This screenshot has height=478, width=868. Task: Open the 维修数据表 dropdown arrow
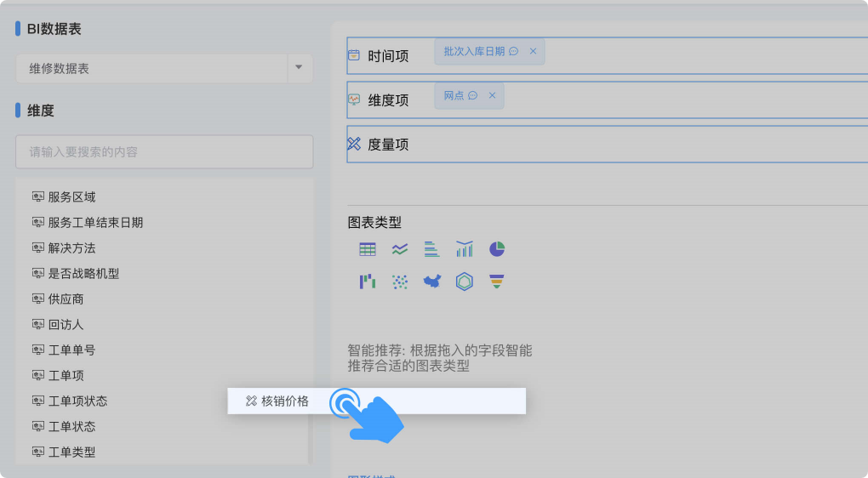point(299,67)
